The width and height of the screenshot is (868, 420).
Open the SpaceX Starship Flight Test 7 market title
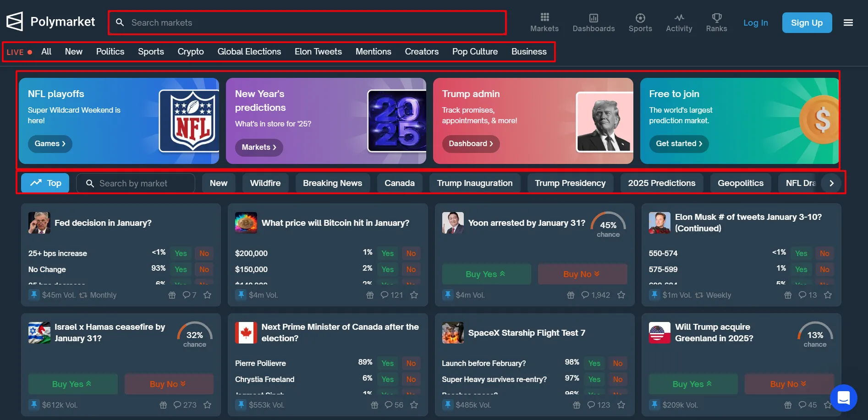point(527,333)
